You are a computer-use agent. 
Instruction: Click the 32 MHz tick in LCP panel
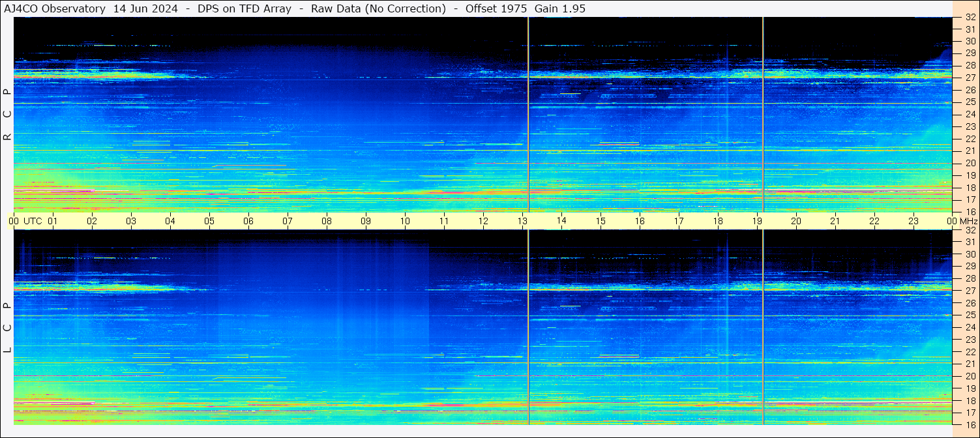[970, 230]
